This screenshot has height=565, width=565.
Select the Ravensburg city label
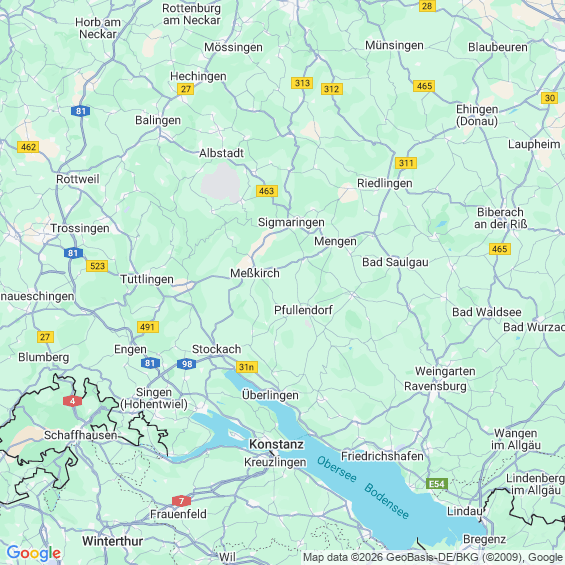coord(435,386)
